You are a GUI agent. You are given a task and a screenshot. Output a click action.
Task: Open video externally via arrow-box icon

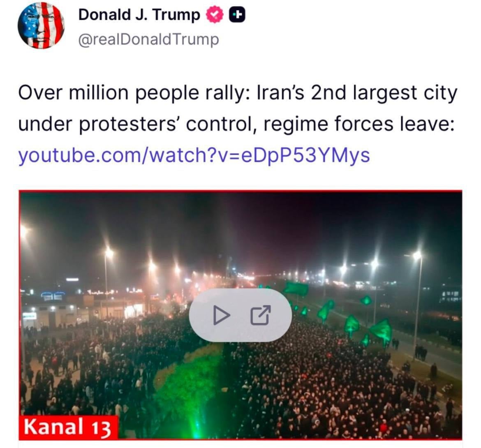[x=261, y=315]
